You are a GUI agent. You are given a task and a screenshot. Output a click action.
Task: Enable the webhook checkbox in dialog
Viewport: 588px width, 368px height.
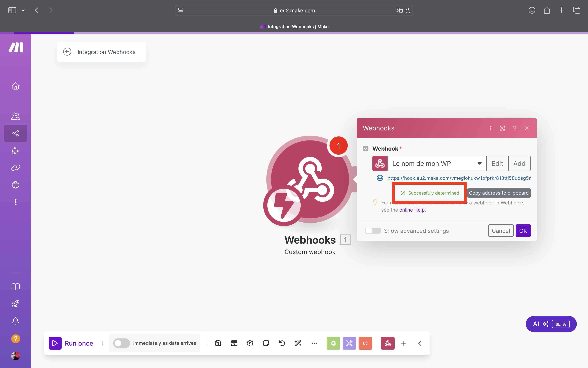coord(366,149)
